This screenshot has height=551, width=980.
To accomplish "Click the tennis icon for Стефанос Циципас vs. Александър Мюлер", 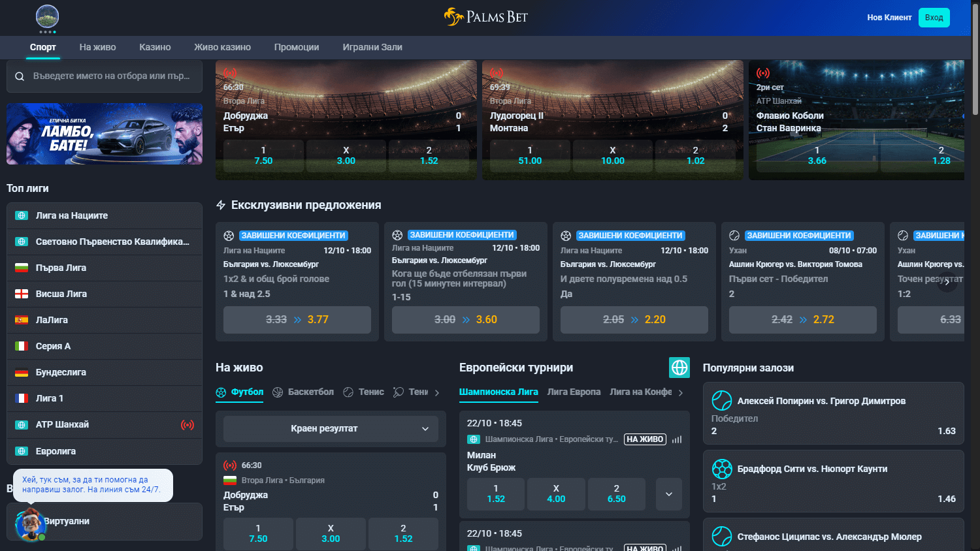I will point(722,537).
